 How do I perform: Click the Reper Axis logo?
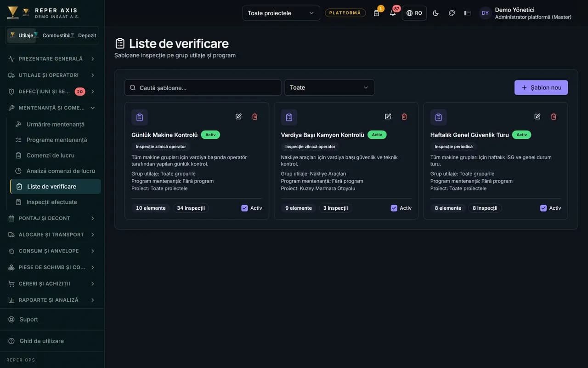point(13,12)
